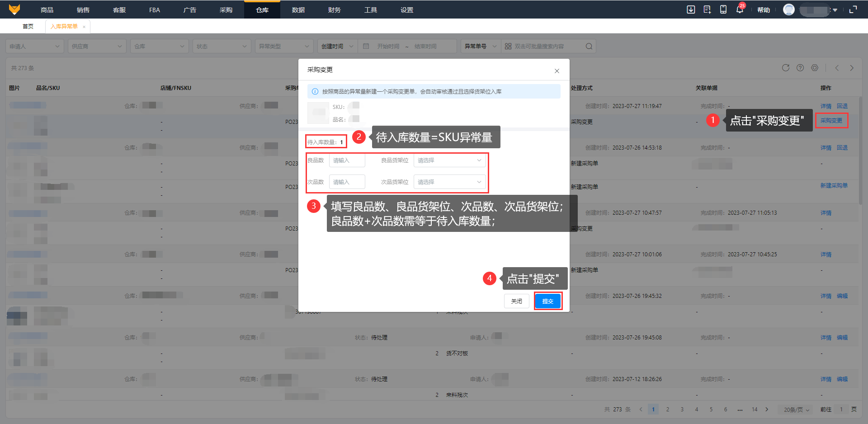Click 详情 in the row created 2023-07-27 10:01:06
Screen dimensions: 868x424
coord(826,254)
